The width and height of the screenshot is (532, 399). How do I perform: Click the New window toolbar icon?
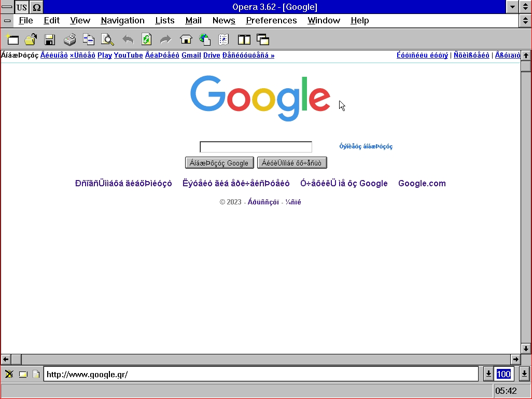click(12, 40)
